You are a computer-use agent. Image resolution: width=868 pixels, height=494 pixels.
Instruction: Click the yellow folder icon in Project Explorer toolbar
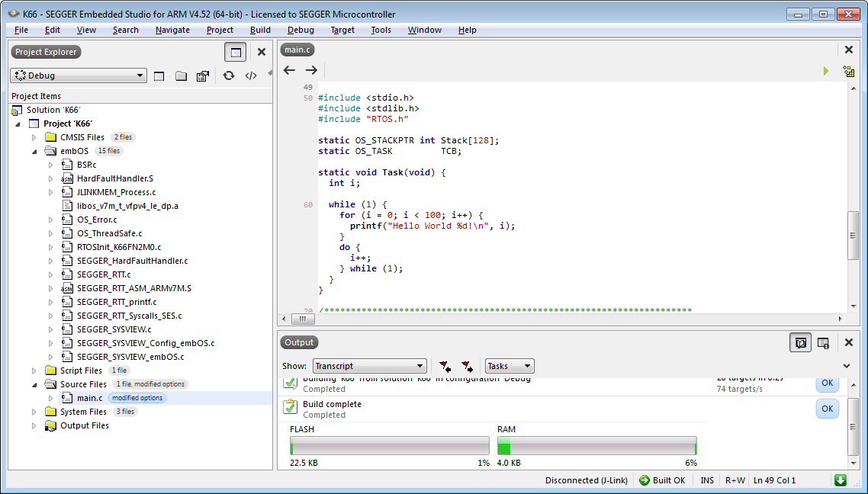181,75
